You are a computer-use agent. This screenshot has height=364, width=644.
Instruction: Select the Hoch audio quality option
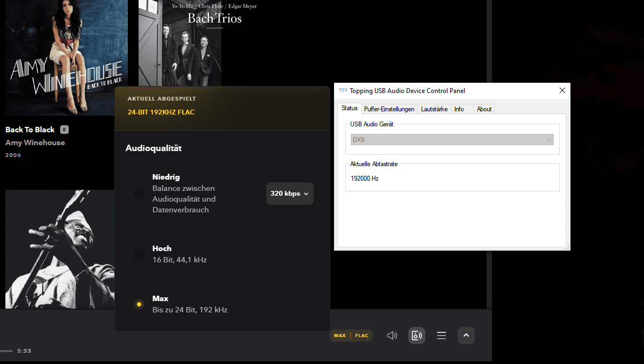click(139, 254)
